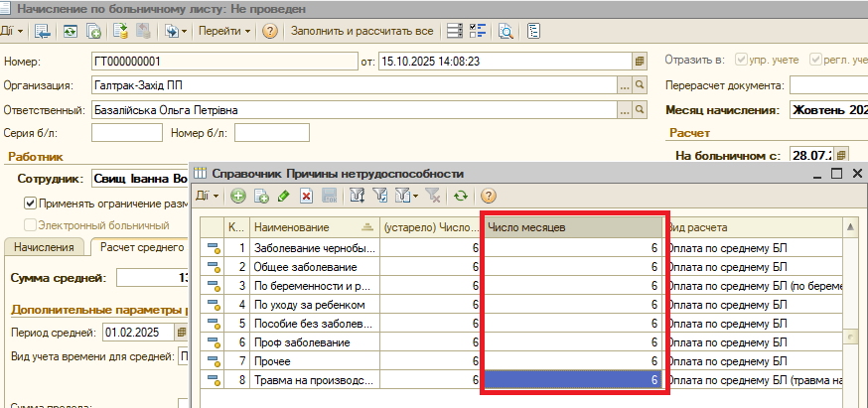Click the green pencil edit icon

[x=284, y=197]
